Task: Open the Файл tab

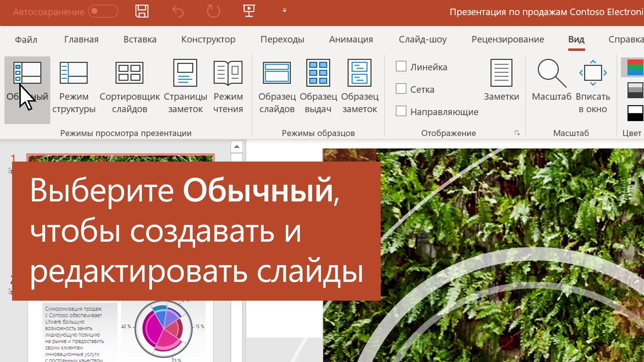Action: (26, 40)
